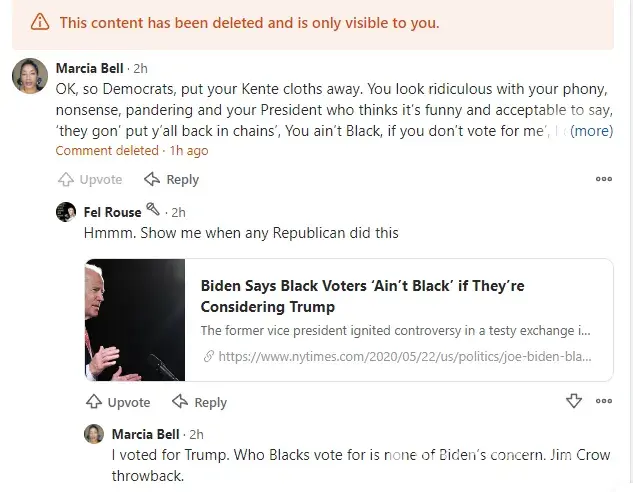Screen dimensions: 633x492
Task: Upvote Fel Rouse's comment
Action: point(118,402)
